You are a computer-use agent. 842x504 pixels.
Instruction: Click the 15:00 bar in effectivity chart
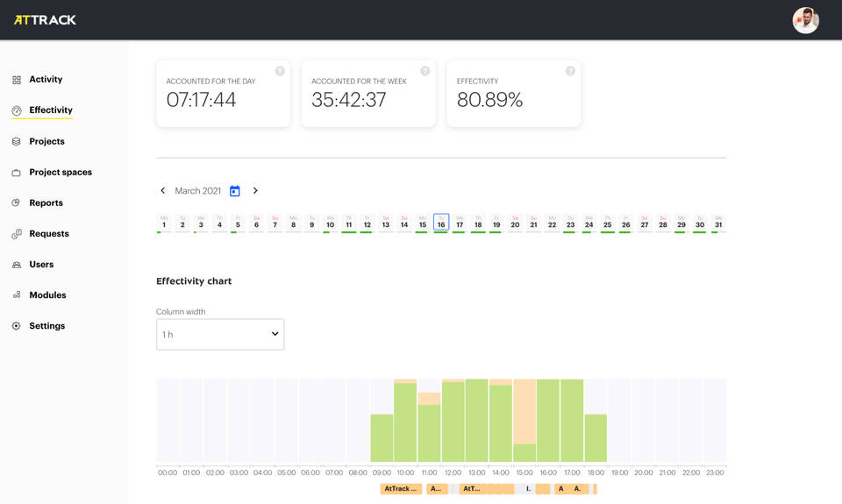[x=524, y=421]
